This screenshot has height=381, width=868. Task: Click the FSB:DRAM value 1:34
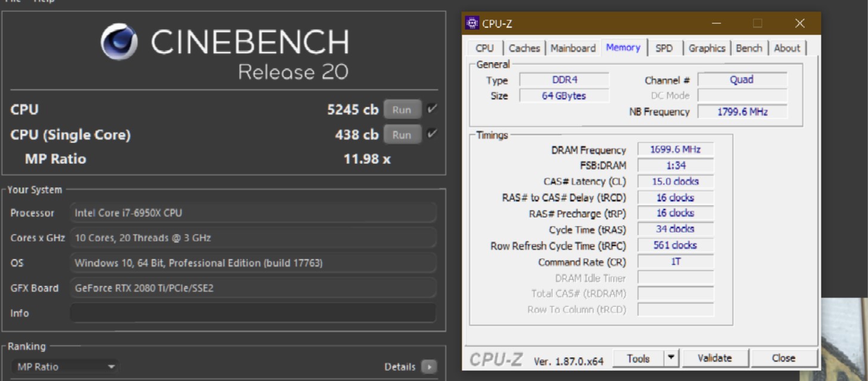pos(675,166)
